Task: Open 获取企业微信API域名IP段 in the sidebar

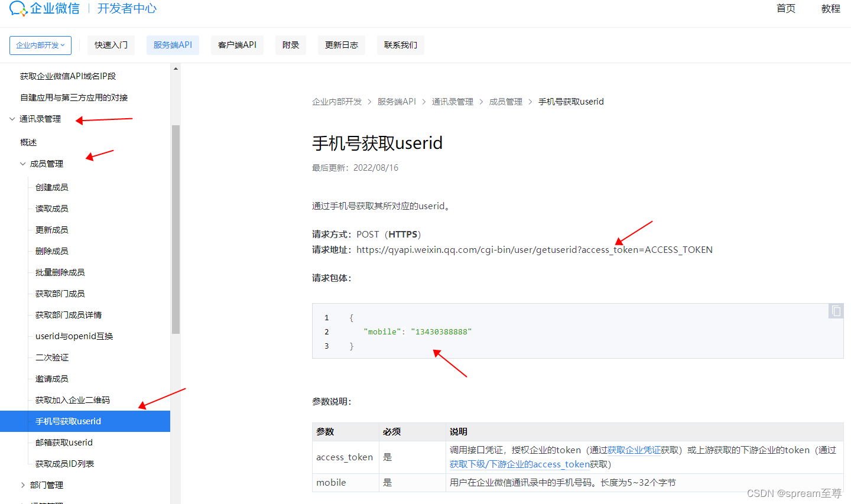Action: (x=68, y=76)
